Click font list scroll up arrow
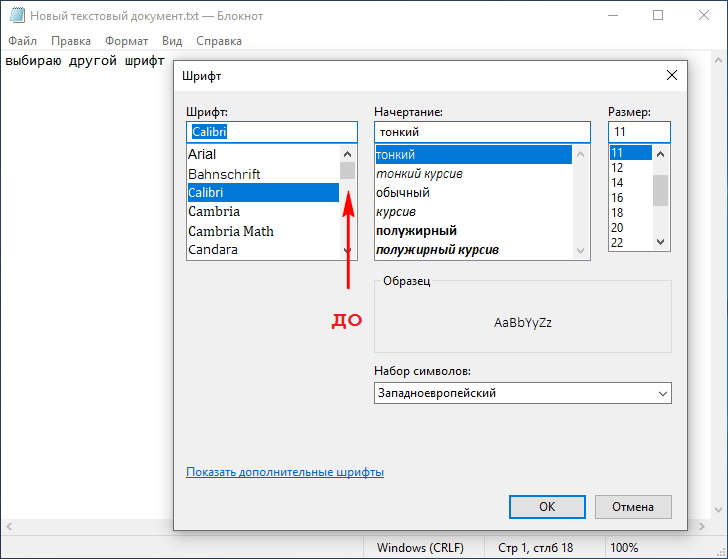 click(347, 154)
